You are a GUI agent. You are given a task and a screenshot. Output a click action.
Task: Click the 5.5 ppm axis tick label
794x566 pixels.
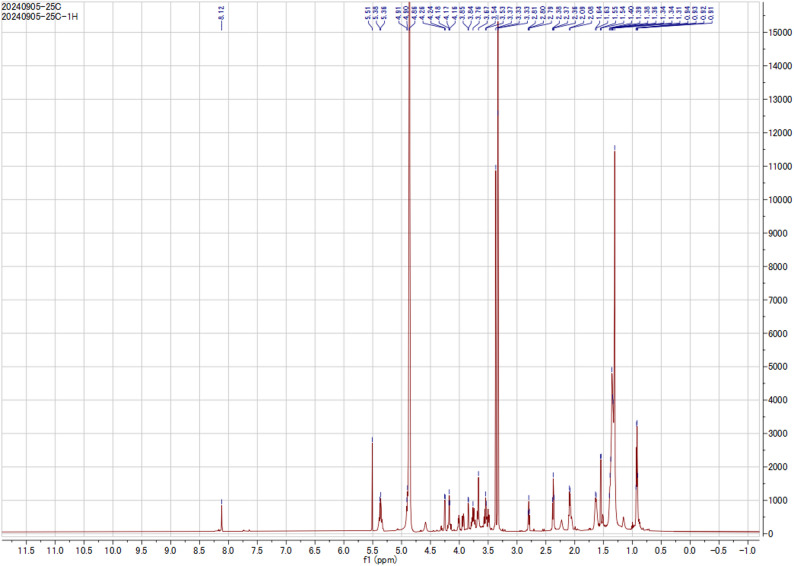click(x=373, y=550)
